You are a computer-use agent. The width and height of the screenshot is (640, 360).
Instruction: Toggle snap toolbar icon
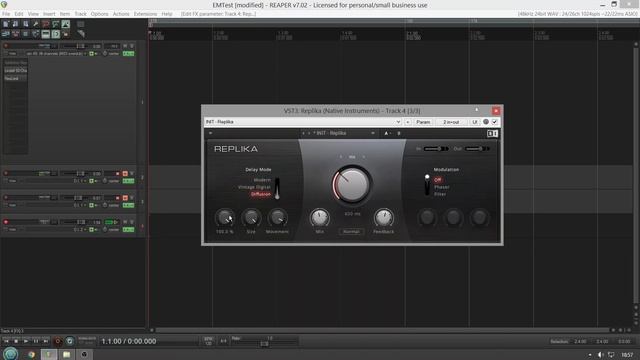(x=56, y=34)
